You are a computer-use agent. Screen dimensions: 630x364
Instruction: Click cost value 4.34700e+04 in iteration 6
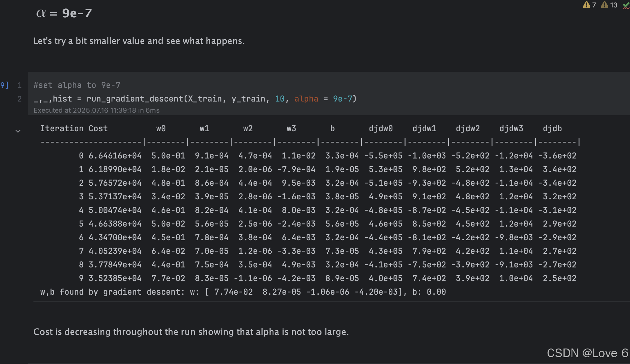pyautogui.click(x=115, y=237)
